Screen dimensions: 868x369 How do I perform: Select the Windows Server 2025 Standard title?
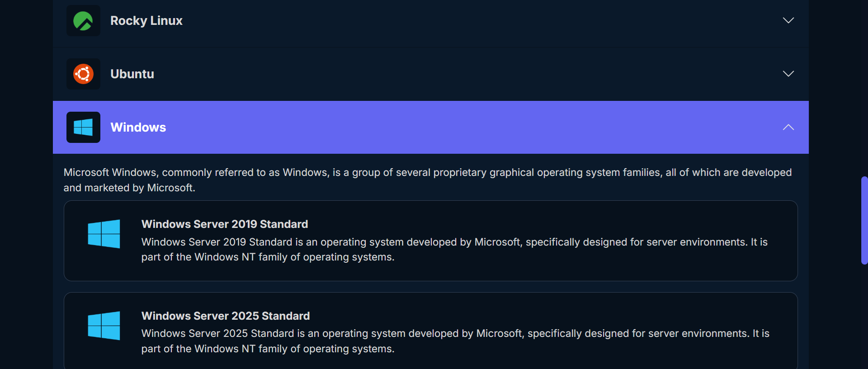click(x=225, y=316)
